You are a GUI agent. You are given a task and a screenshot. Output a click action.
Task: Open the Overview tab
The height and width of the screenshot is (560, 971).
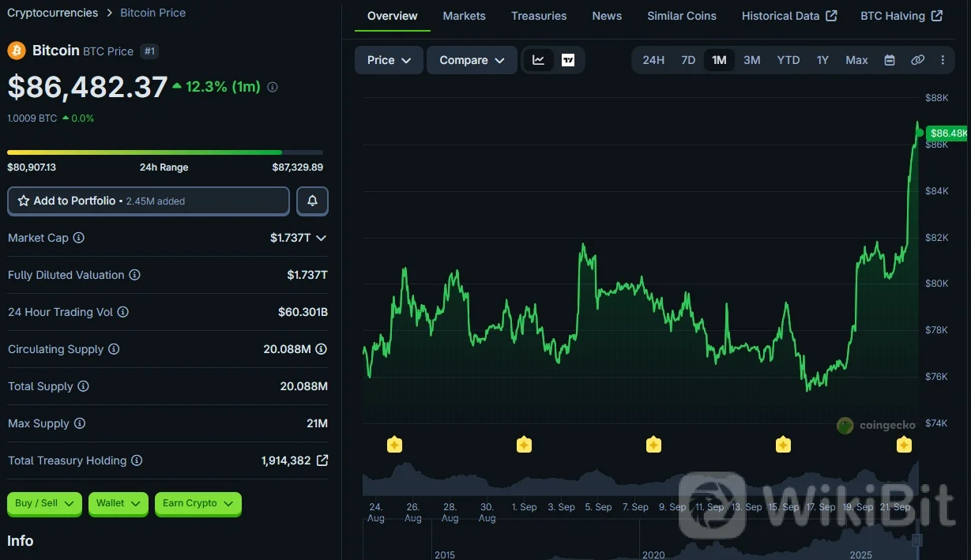393,16
